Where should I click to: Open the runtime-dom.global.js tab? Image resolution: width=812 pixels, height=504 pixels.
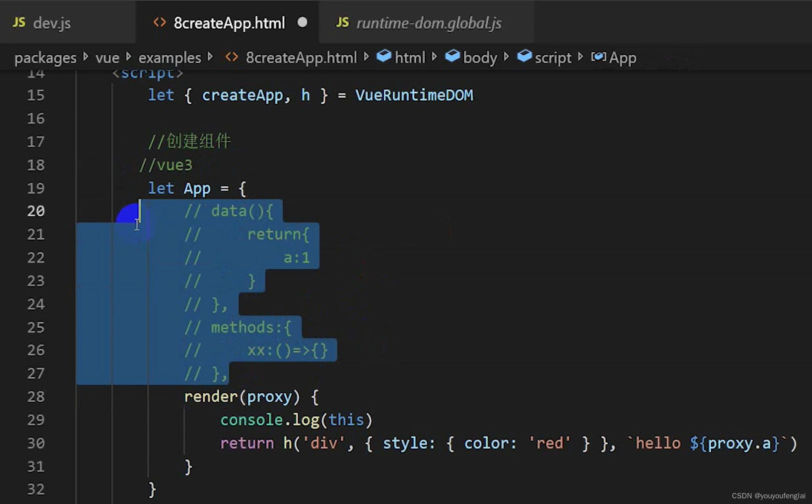429,23
